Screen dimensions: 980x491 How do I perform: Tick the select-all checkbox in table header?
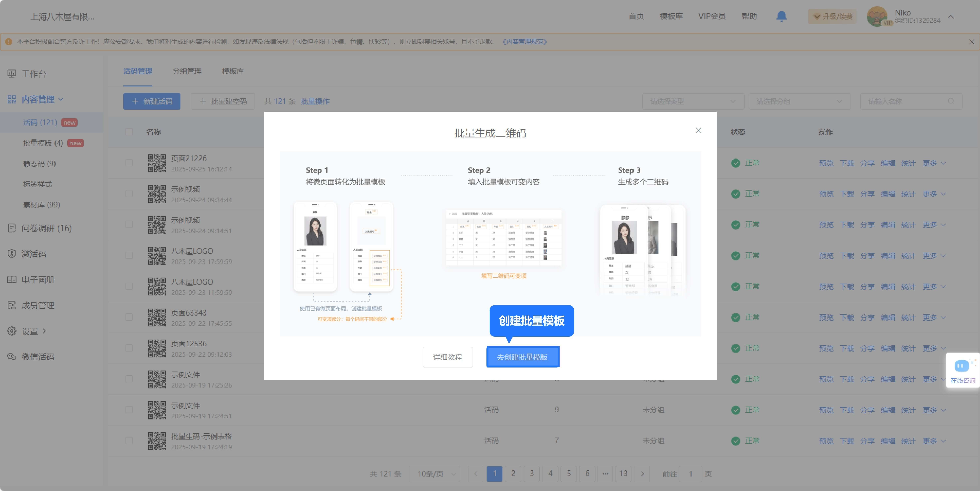(x=129, y=132)
